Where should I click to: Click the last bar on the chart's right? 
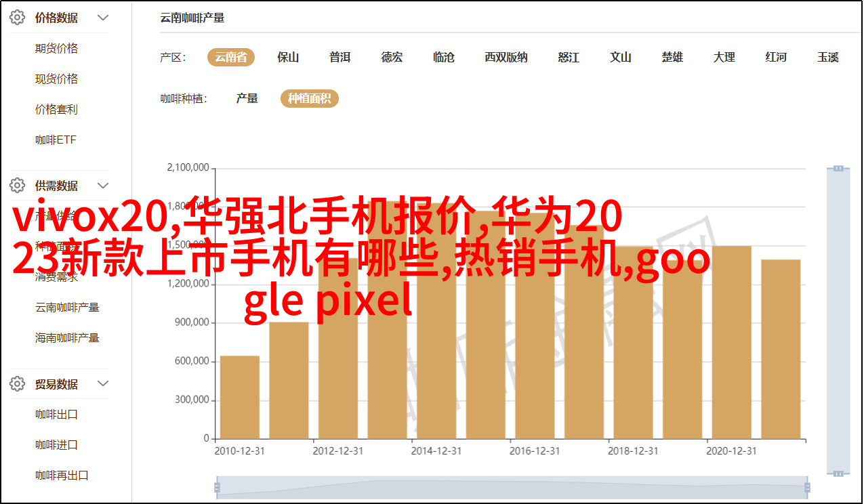781,350
